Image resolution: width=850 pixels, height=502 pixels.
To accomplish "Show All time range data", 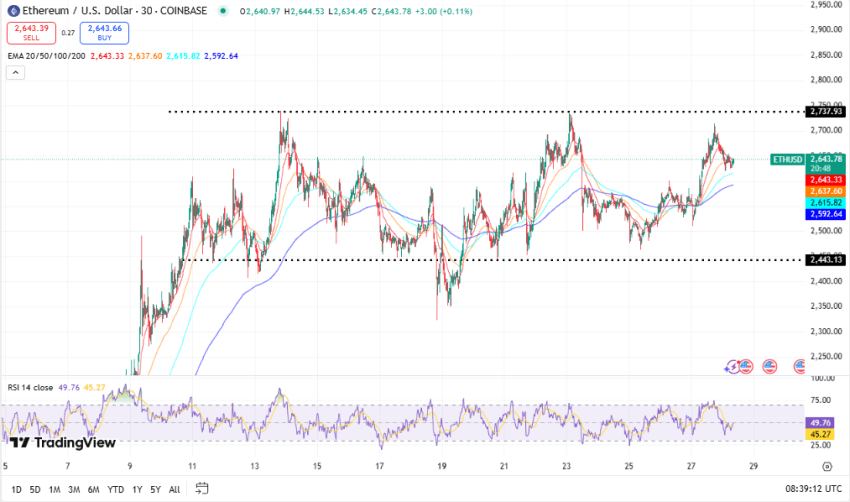I will (175, 489).
